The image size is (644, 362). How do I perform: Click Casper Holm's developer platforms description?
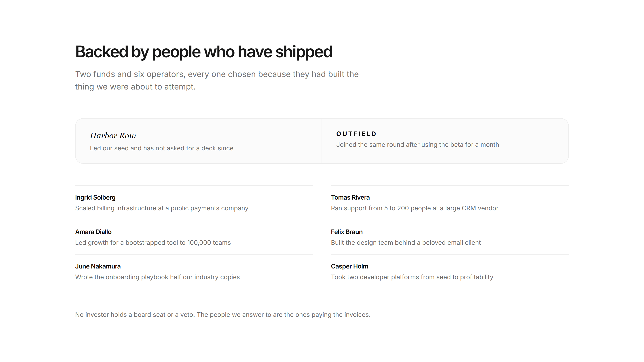[412, 277]
